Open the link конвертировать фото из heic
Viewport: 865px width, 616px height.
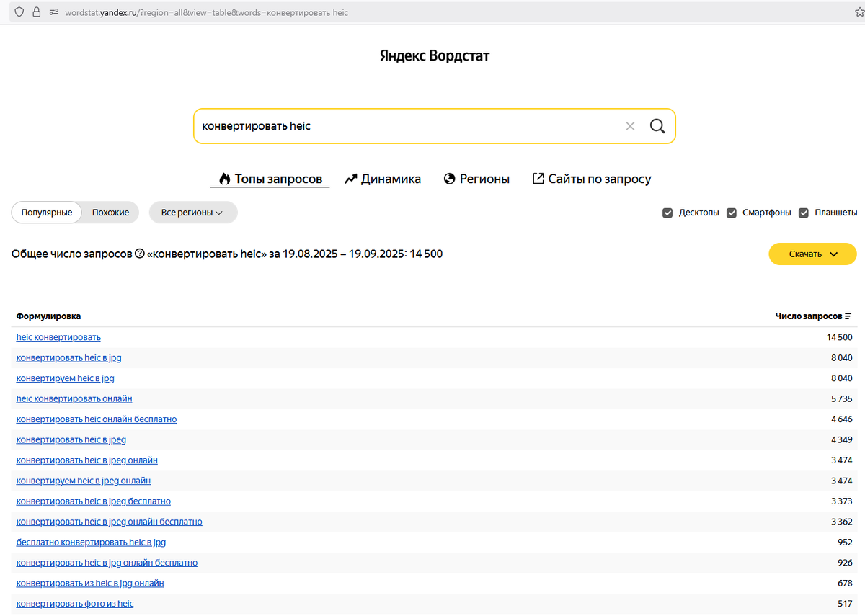75,604
